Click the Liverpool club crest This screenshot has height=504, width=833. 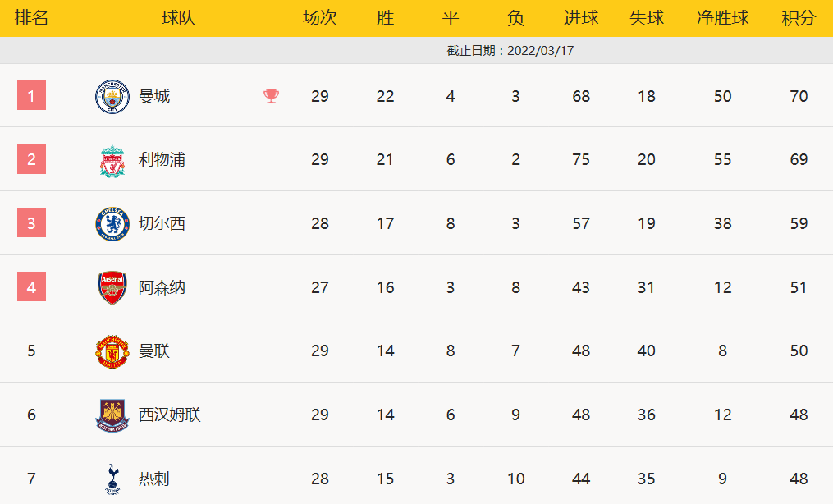click(x=112, y=160)
